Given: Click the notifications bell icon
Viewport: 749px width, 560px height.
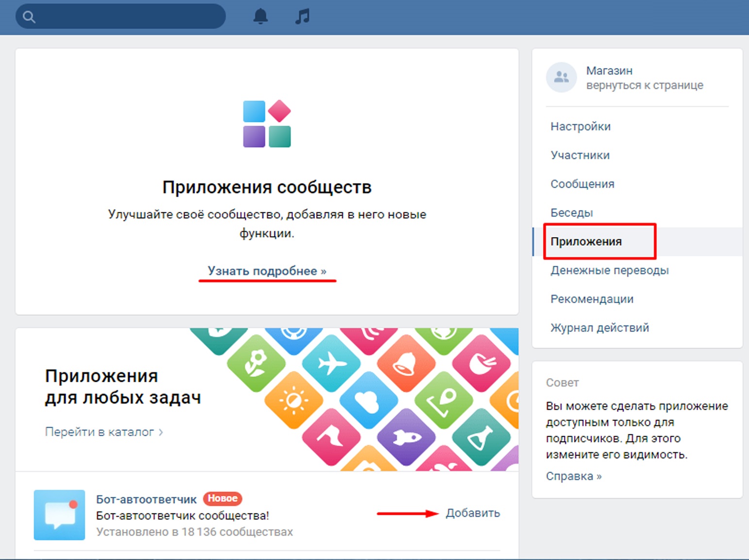Looking at the screenshot, I should coord(260,17).
